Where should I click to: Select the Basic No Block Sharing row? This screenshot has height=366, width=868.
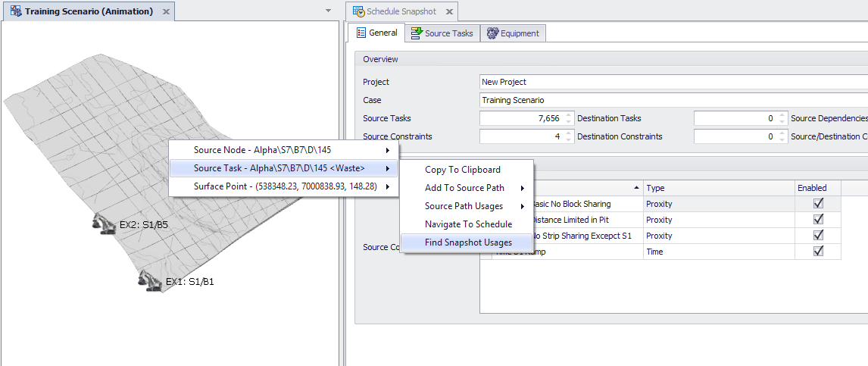coord(660,204)
